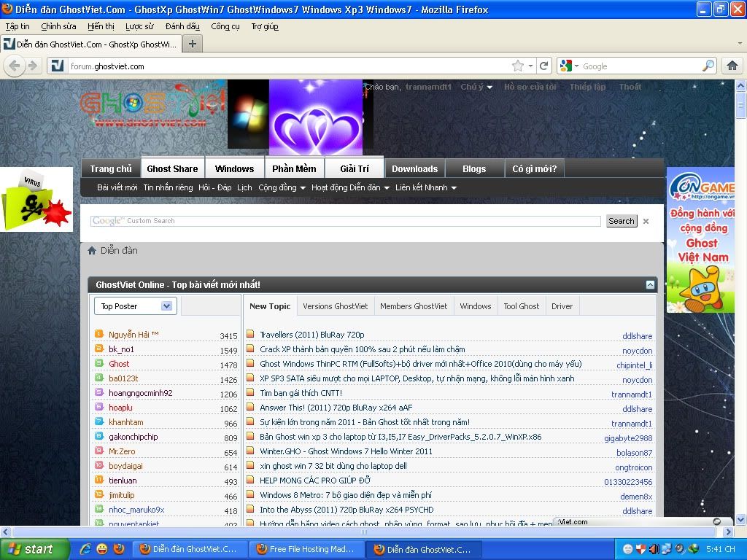This screenshot has height=560, width=747.
Task: Click the search magnifier icon in Google box
Action: (x=708, y=66)
